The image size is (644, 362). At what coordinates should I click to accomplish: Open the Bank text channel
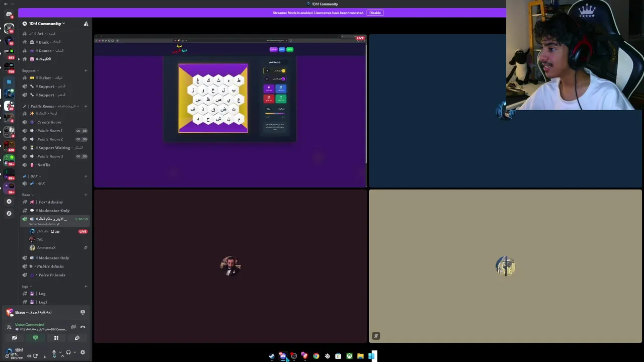click(x=55, y=42)
